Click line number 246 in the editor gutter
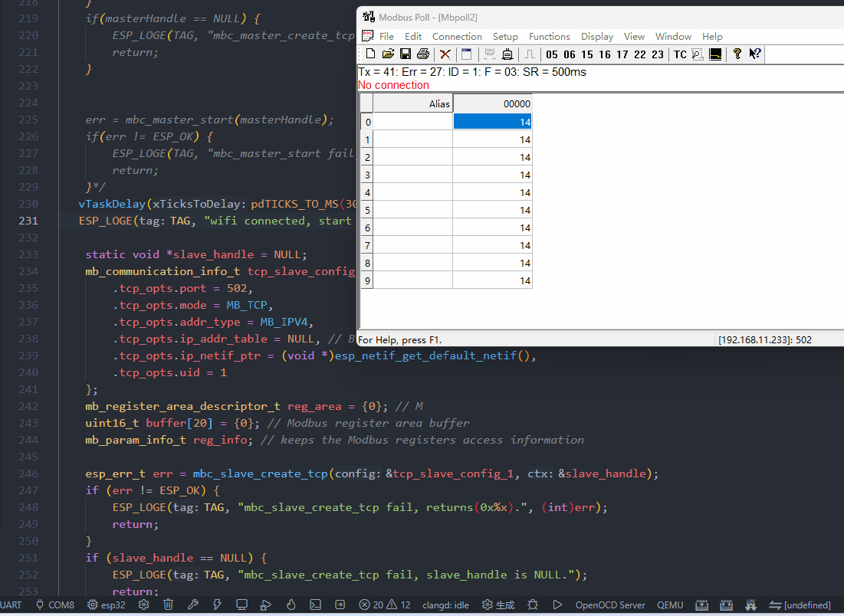844x616 pixels. (x=28, y=473)
